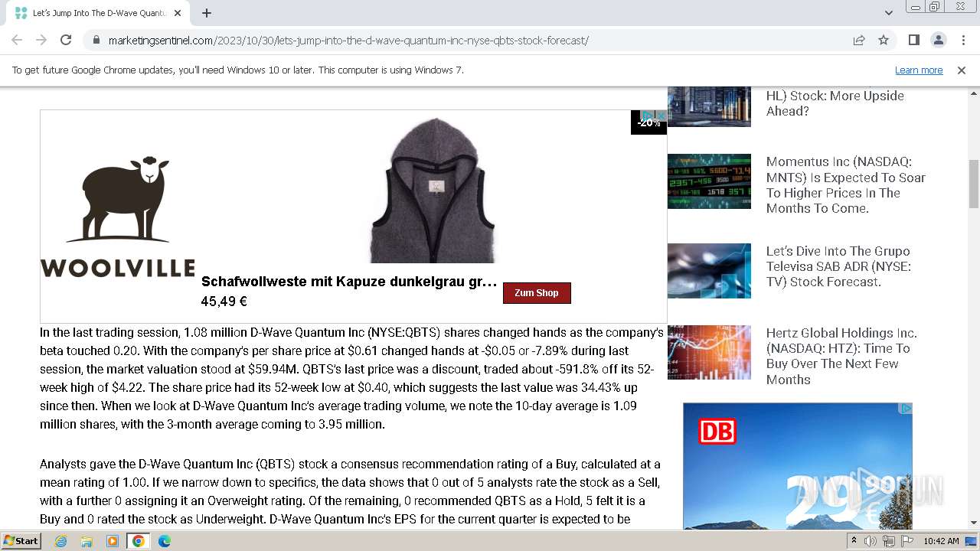Open the Learn more link

(x=919, y=70)
